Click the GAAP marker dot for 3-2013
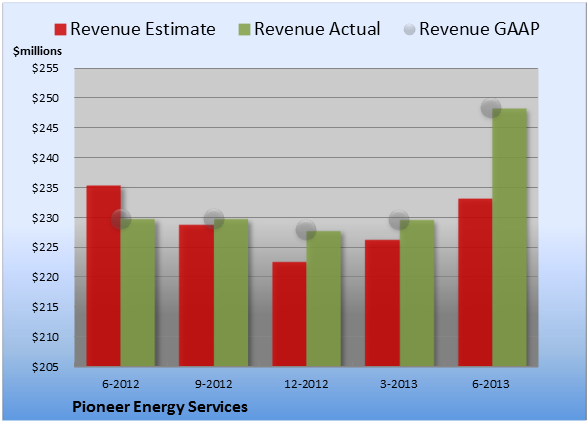The height and width of the screenshot is (422, 588). tap(399, 219)
